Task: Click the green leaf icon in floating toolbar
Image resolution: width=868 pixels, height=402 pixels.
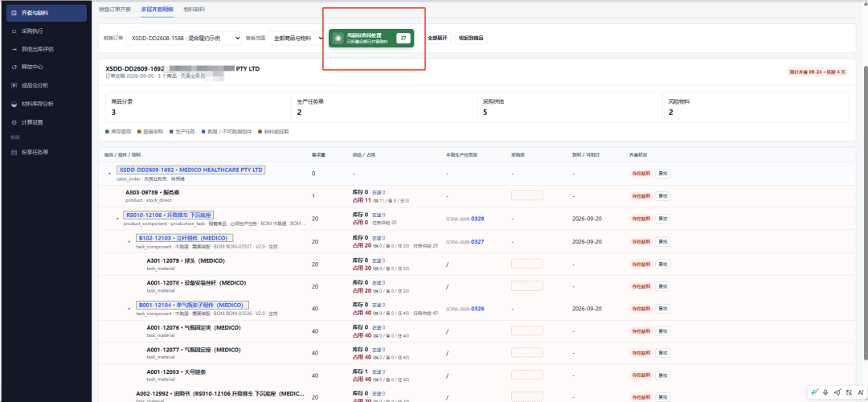Action: (813, 392)
